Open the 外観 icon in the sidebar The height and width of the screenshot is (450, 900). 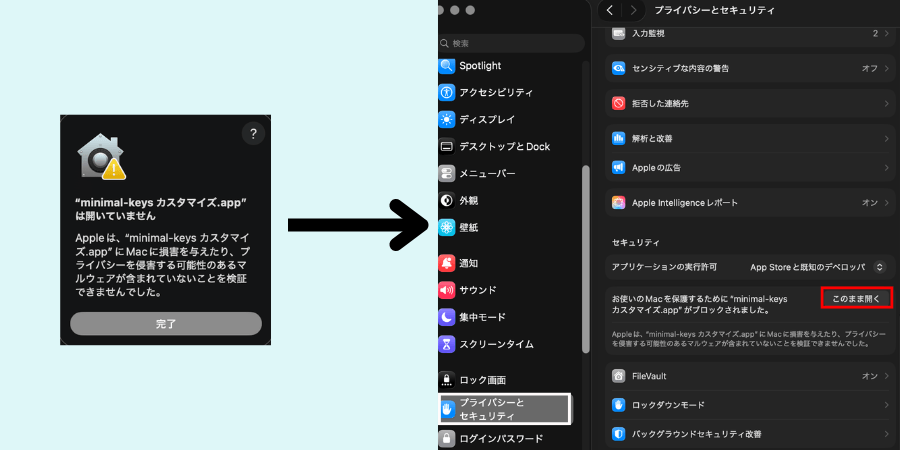point(447,201)
